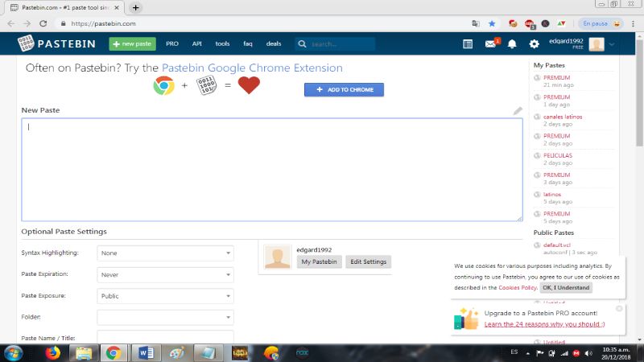The image size is (644, 362).
Task: Click the ADD TO CHROME button
Action: pos(344,89)
